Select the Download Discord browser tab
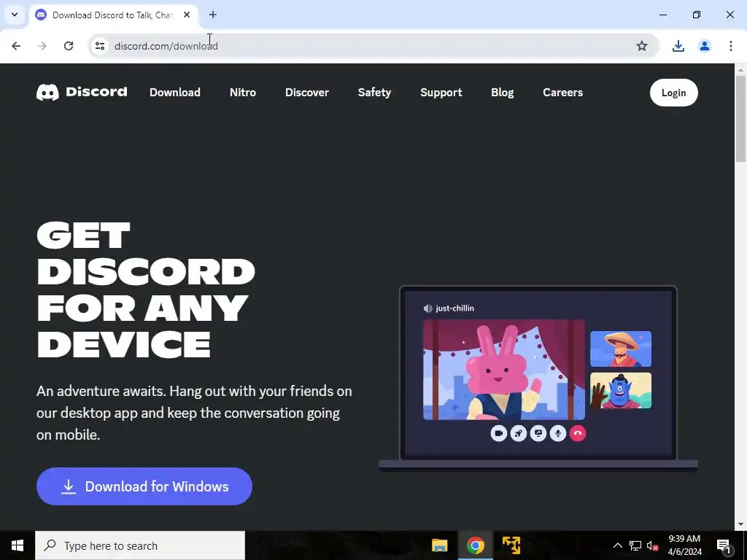 coord(112,15)
